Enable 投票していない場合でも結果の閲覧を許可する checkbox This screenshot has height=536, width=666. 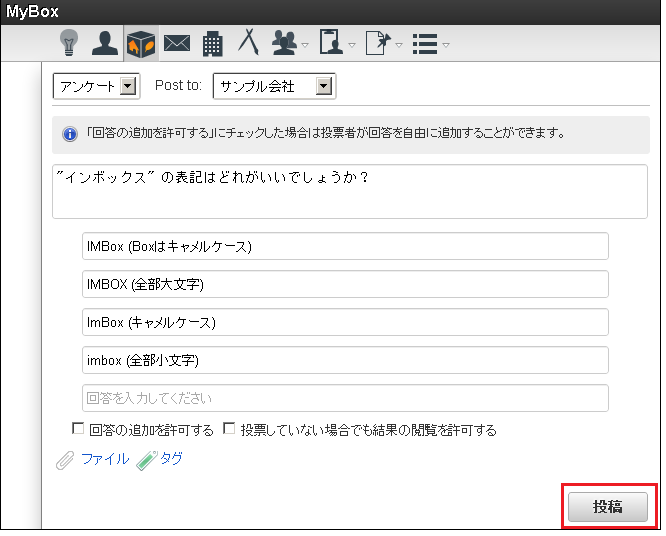point(229,428)
